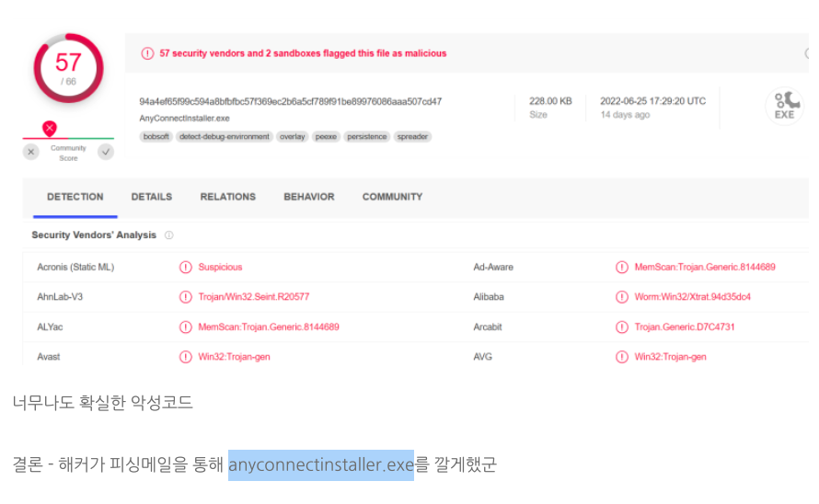Open the DETECTION tab
This screenshot has width=819, height=504.
click(75, 197)
